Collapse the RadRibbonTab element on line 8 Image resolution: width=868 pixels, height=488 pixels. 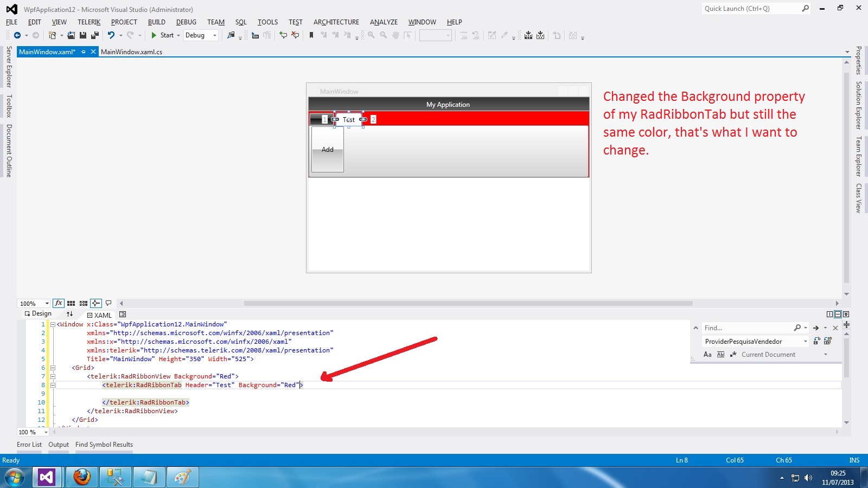[53, 385]
